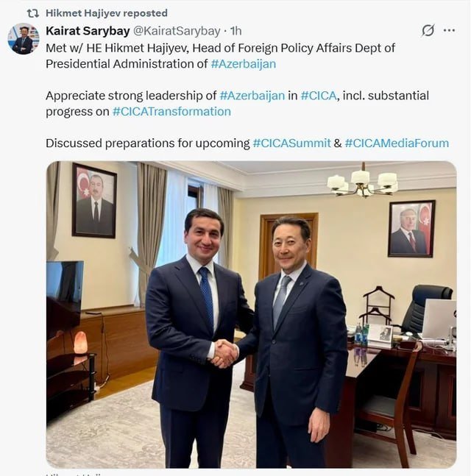
Task: Click the Grok slashed-circle icon
Action: (x=428, y=30)
